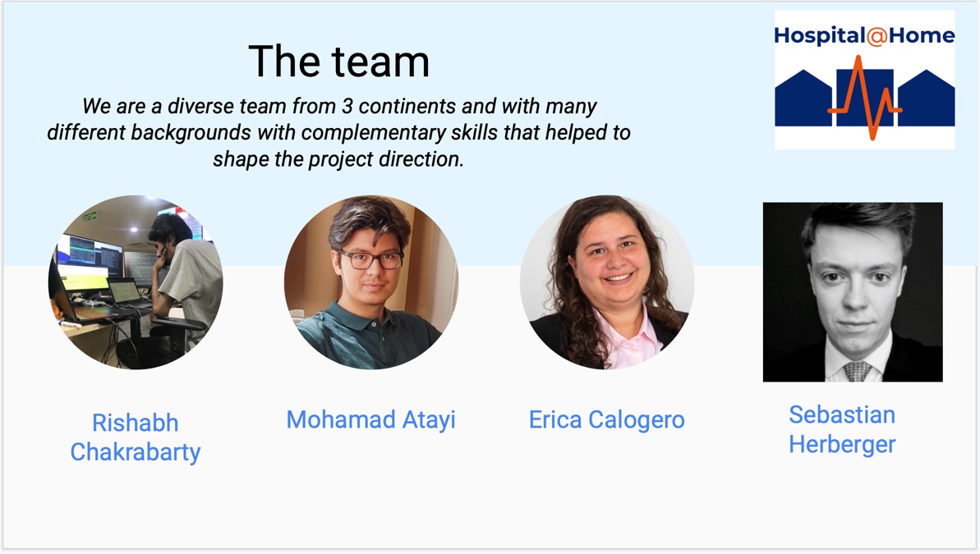Select Mohamad Atayi's circular photo

pyautogui.click(x=371, y=282)
